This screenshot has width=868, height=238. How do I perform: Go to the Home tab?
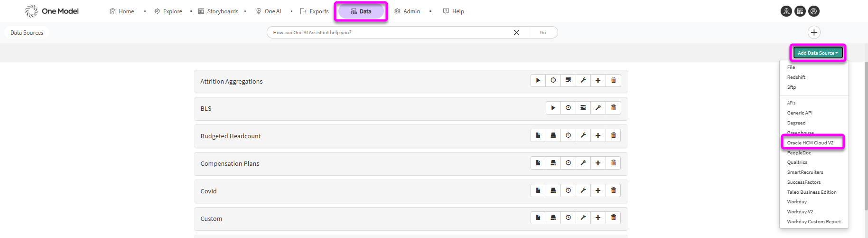[x=121, y=11]
